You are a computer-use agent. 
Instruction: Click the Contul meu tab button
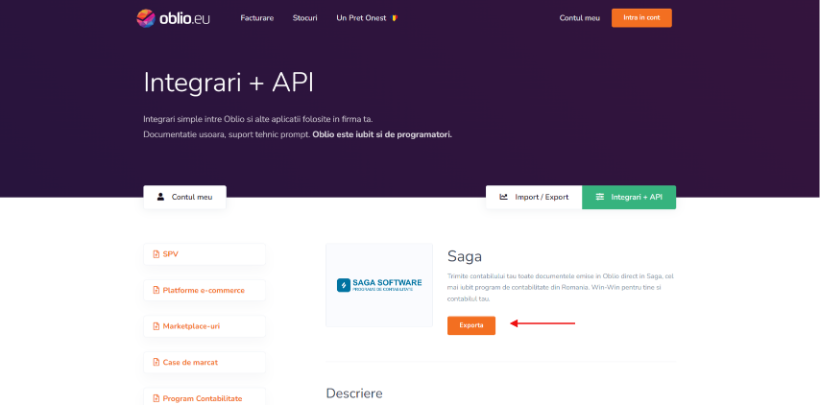point(185,197)
